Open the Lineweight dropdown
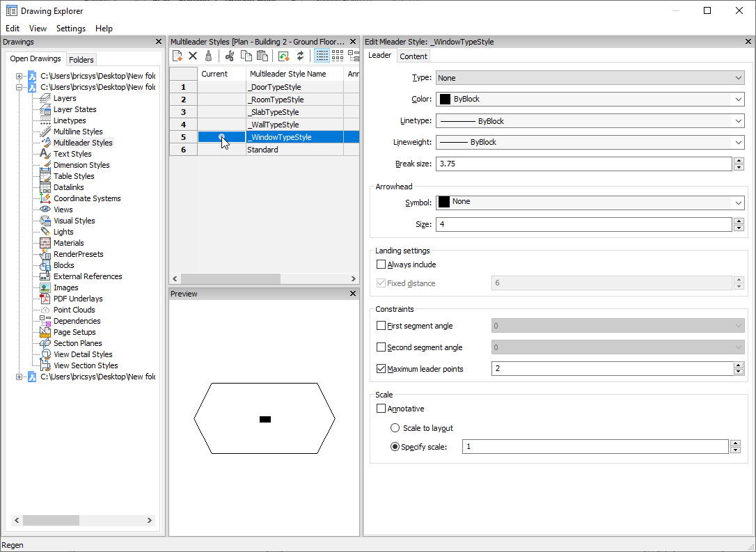Image resolution: width=756 pixels, height=552 pixels. [590, 142]
